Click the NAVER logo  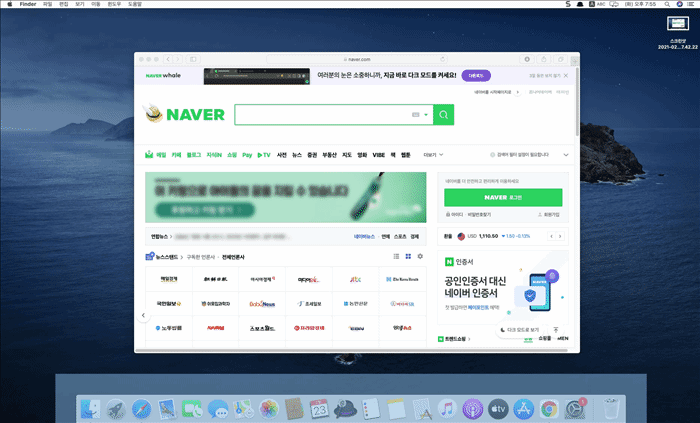click(x=196, y=115)
